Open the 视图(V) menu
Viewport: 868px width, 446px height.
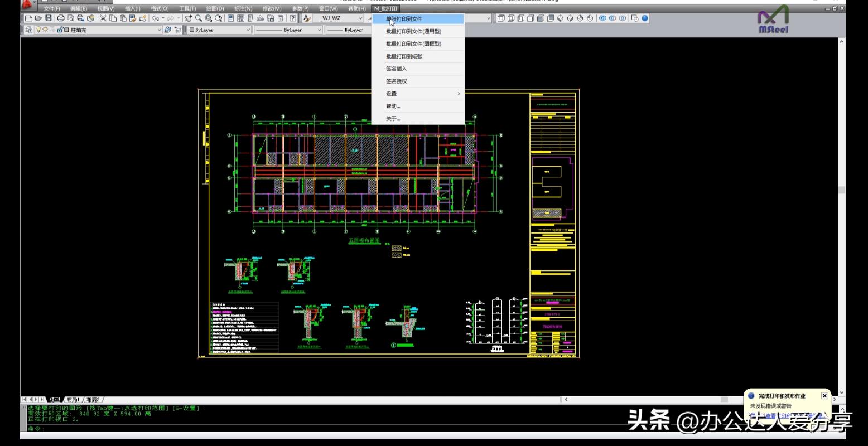[x=106, y=9]
